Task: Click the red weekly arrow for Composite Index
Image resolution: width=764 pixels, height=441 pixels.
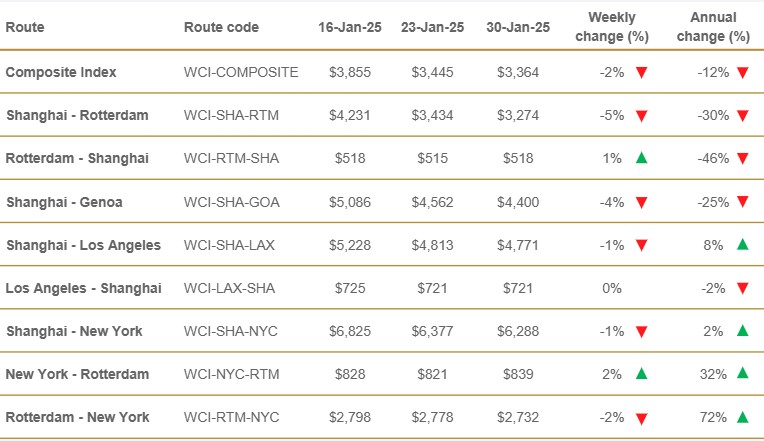Action: [x=641, y=73]
